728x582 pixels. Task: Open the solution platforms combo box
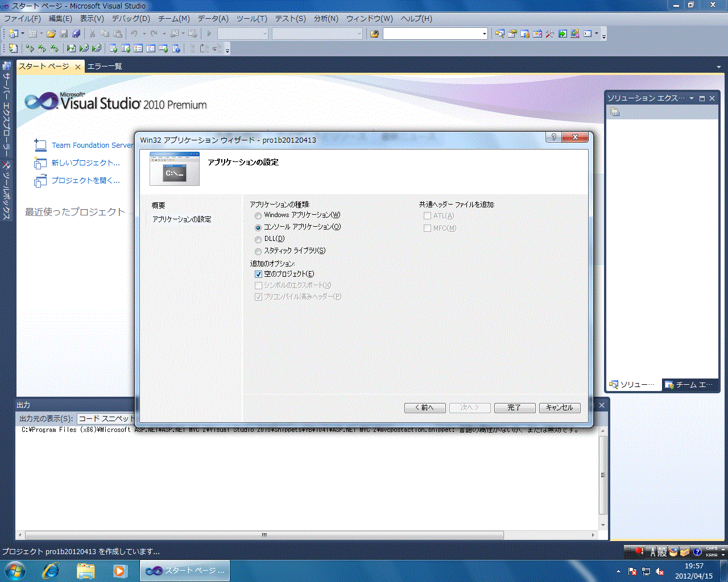(x=317, y=34)
